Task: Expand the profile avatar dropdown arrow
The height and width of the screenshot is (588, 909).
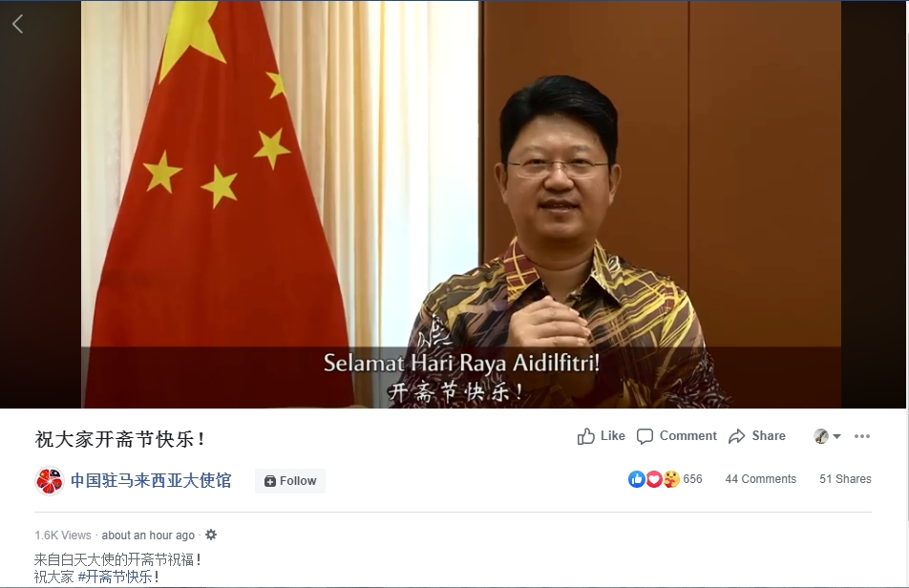Action: (x=836, y=436)
